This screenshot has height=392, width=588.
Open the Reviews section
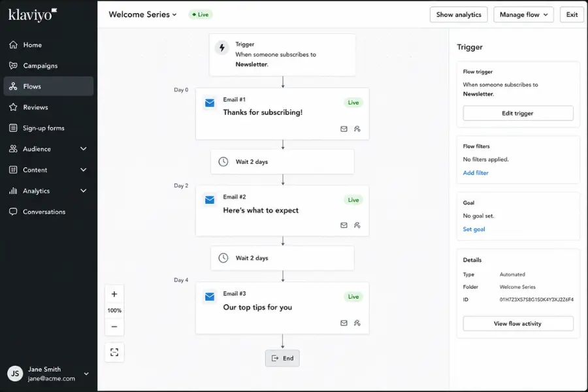pos(48,107)
